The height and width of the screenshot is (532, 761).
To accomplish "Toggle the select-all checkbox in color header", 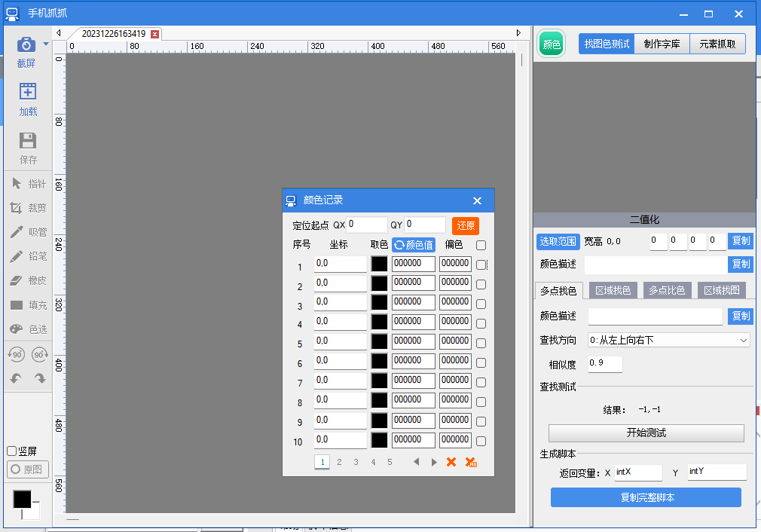I will tap(481, 245).
